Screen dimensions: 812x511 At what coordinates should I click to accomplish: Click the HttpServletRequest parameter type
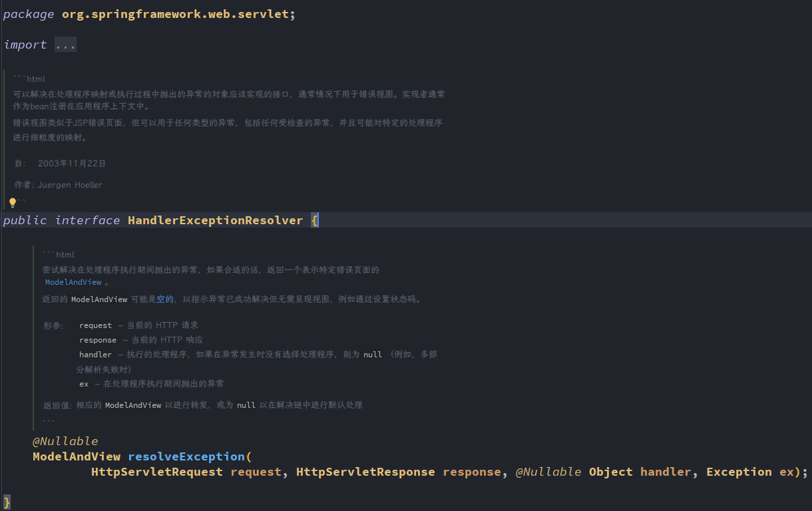coord(157,472)
